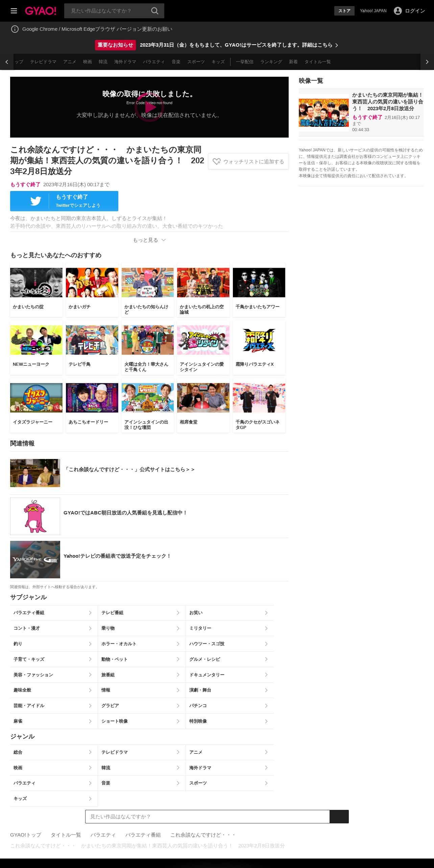Open the pink mascot related-info thumbnail
This screenshot has height=868, width=434.
pos(35,516)
